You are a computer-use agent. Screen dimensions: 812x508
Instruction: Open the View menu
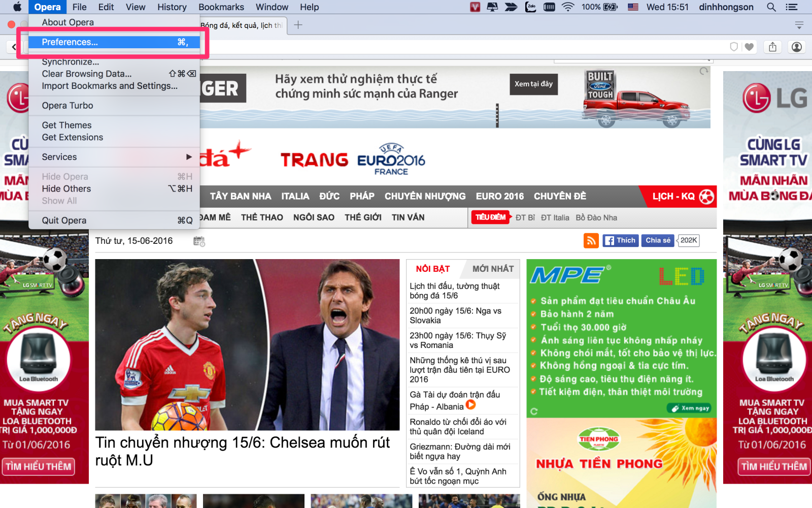click(x=136, y=7)
